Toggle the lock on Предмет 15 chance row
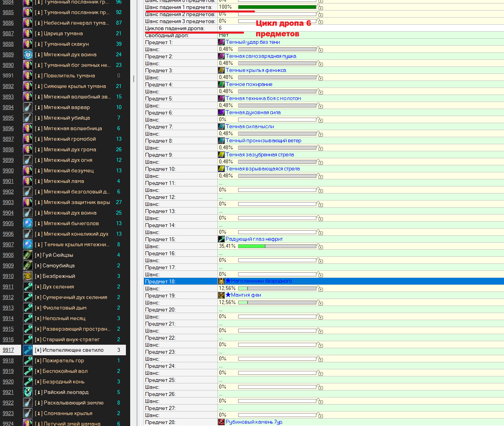504x426 pixels. (320, 247)
